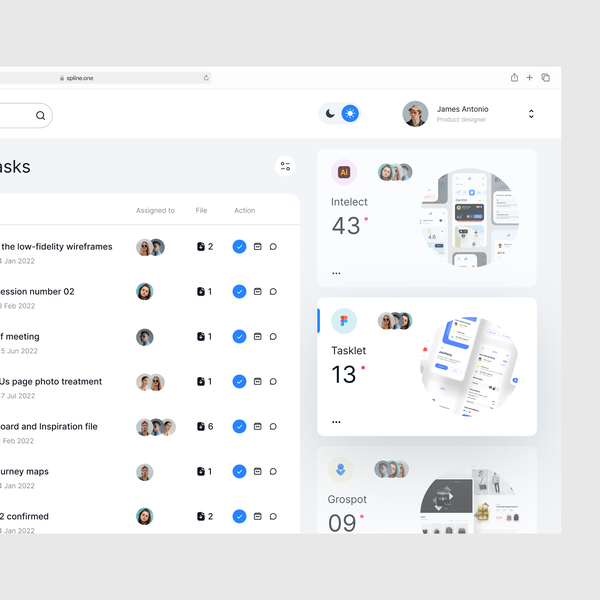View Grospot project team avatars
The height and width of the screenshot is (600, 600).
tap(391, 470)
